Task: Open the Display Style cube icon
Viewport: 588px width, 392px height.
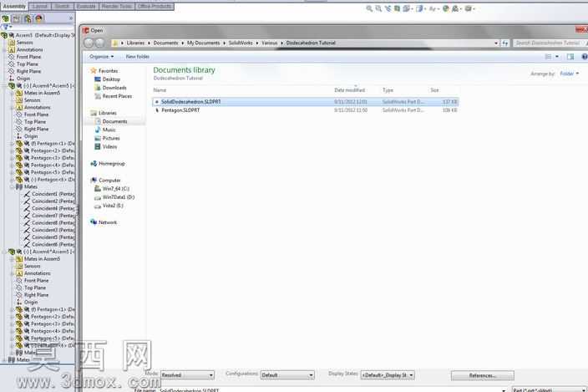Action: pos(419,8)
